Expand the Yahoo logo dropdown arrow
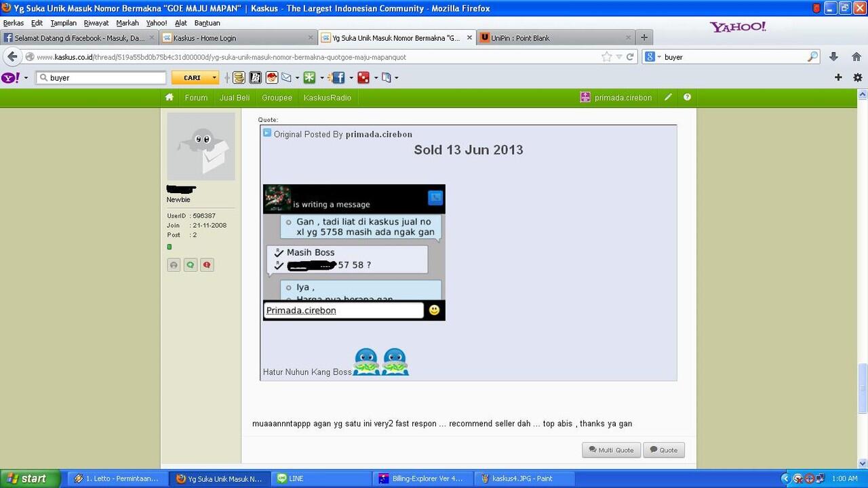Screen dimensions: 868x488 click(26, 78)
